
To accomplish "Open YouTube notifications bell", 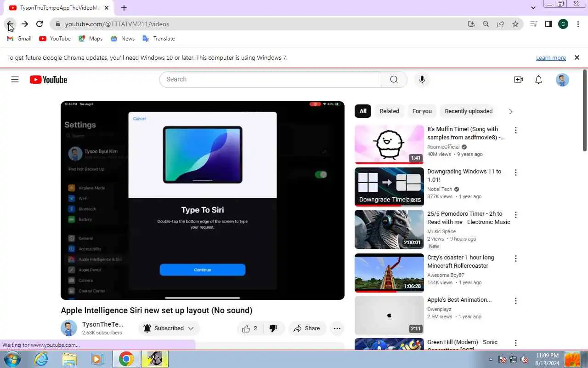I will tap(539, 80).
